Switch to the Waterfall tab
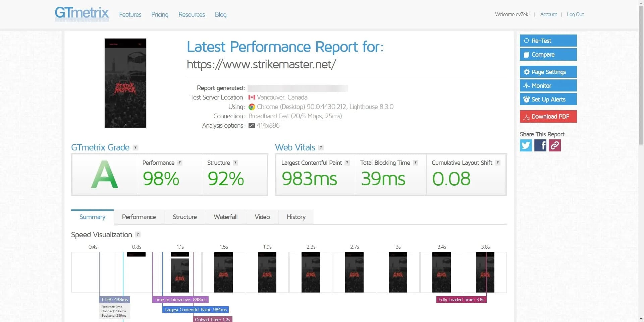Viewport: 644px width, 322px height. point(225,217)
